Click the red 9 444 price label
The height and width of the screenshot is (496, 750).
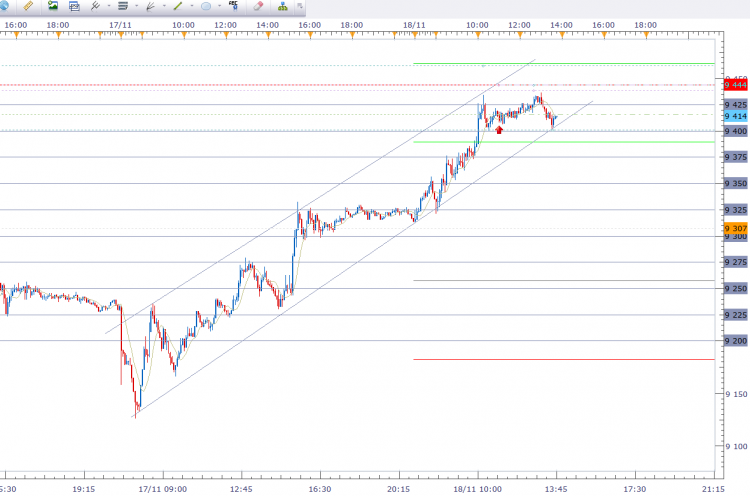[736, 85]
